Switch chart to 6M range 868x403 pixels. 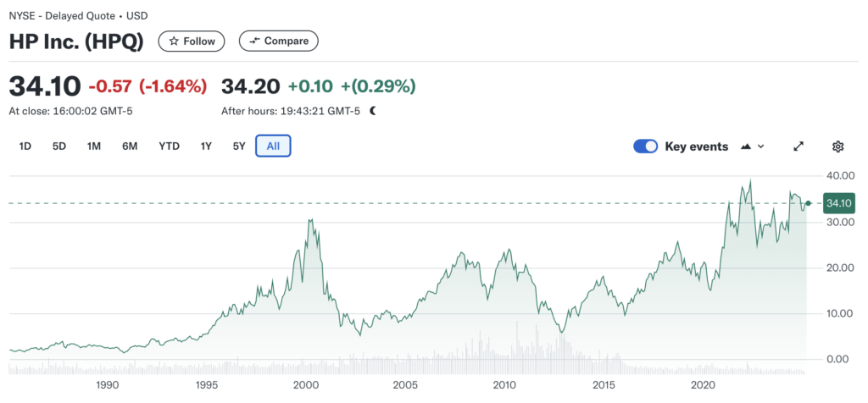130,146
